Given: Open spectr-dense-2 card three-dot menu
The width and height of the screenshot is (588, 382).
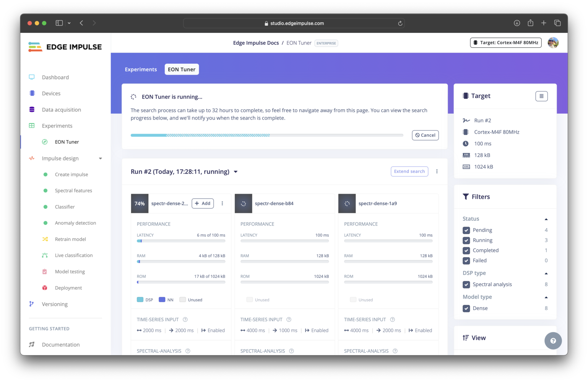Looking at the screenshot, I should pos(222,204).
